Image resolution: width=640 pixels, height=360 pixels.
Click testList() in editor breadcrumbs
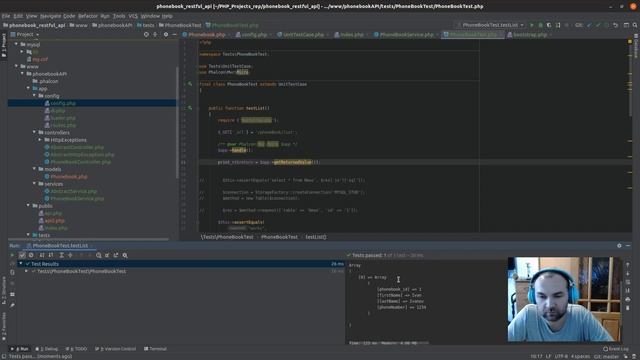coord(316,237)
